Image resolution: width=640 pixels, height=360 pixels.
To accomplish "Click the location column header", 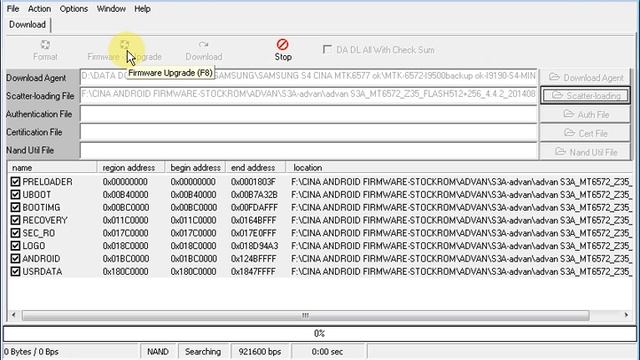I will pos(459,167).
